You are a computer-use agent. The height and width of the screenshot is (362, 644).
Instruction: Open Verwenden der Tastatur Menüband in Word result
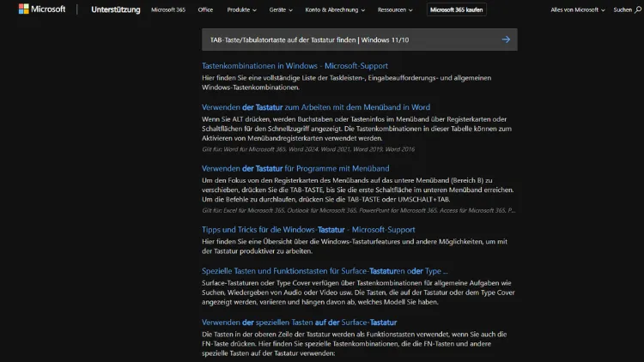click(316, 107)
